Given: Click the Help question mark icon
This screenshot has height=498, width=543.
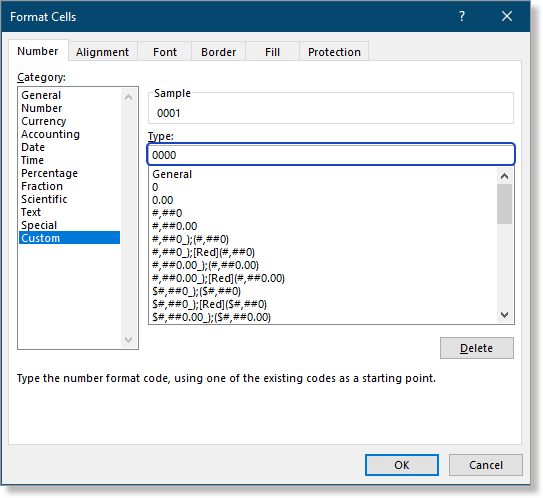Looking at the screenshot, I should click(x=462, y=16).
